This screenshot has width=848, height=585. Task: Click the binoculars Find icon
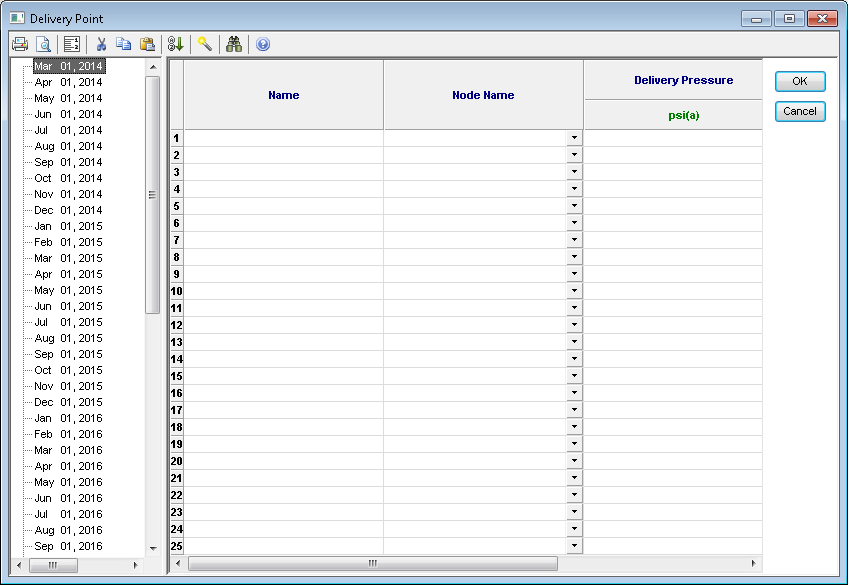(234, 44)
